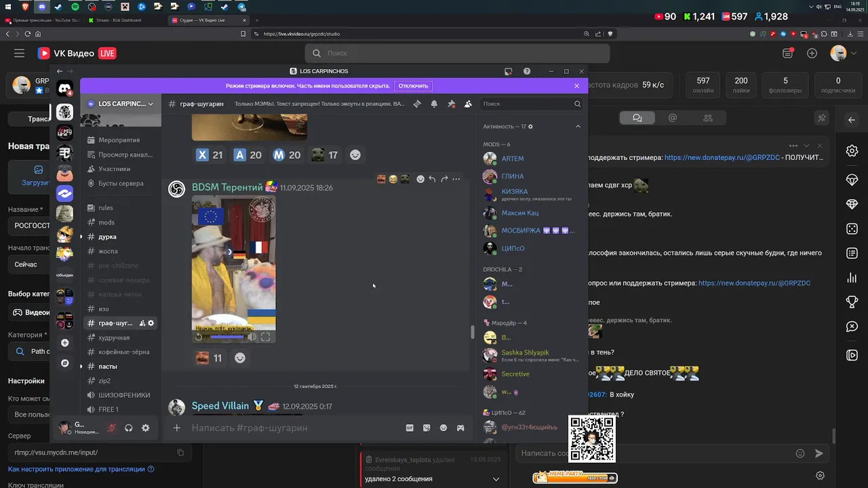Toggle member list icon in Discord header

468,104
